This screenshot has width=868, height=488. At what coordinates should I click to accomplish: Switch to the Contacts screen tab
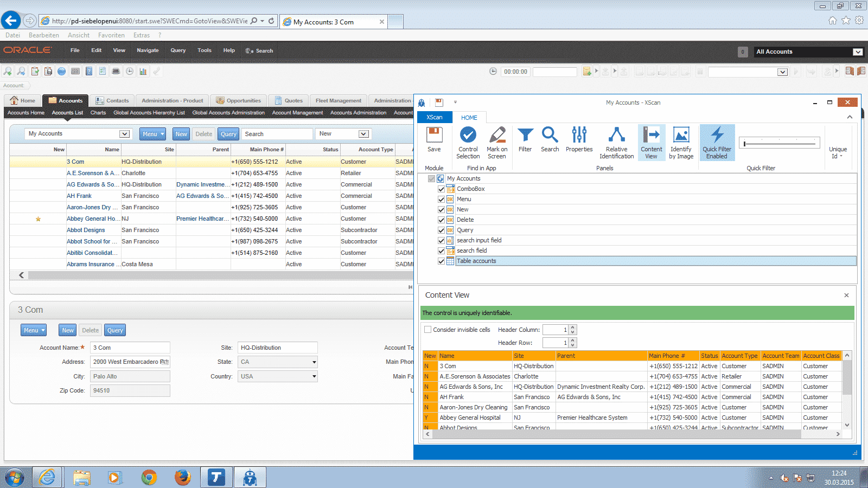112,101
